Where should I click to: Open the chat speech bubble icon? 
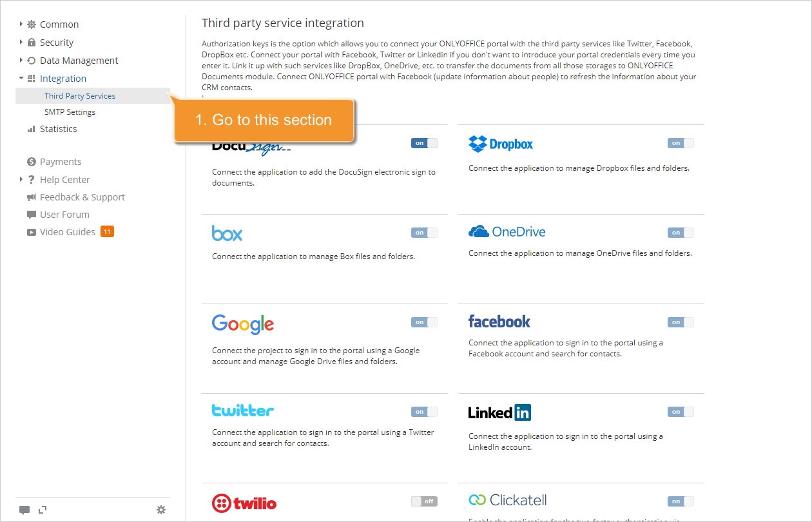(x=24, y=510)
